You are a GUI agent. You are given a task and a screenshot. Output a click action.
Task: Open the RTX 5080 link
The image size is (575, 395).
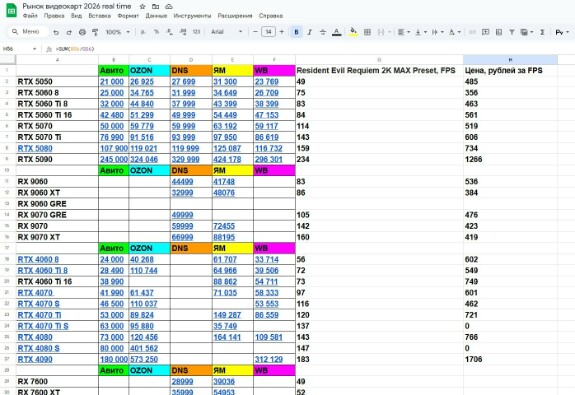click(35, 148)
